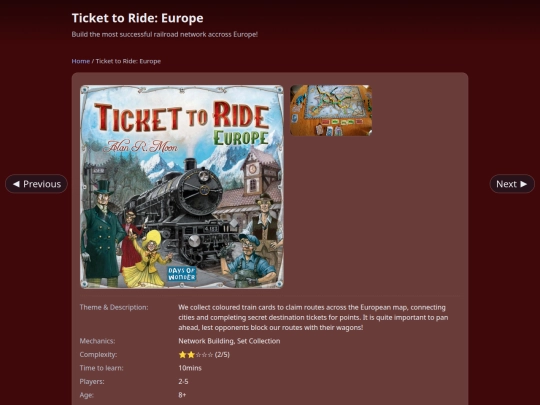Click the first gold complexity star
Viewport: 540px width, 405px height.
183,354
